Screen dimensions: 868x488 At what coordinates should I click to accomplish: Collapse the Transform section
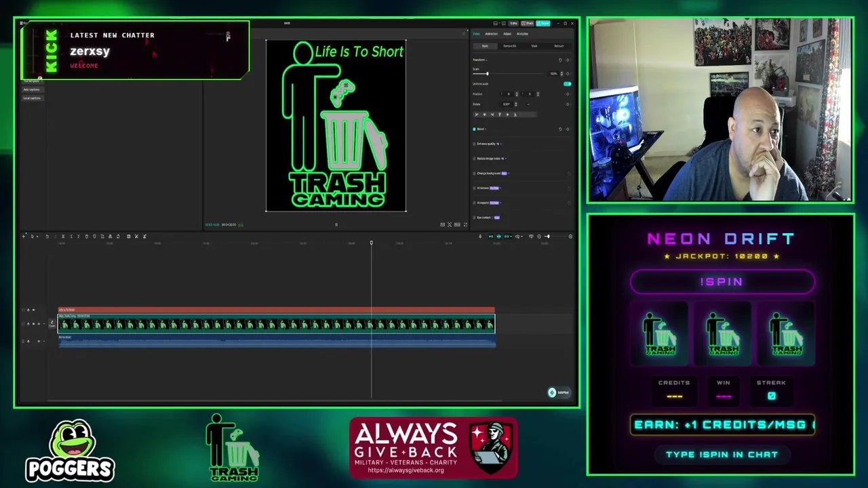(x=486, y=60)
